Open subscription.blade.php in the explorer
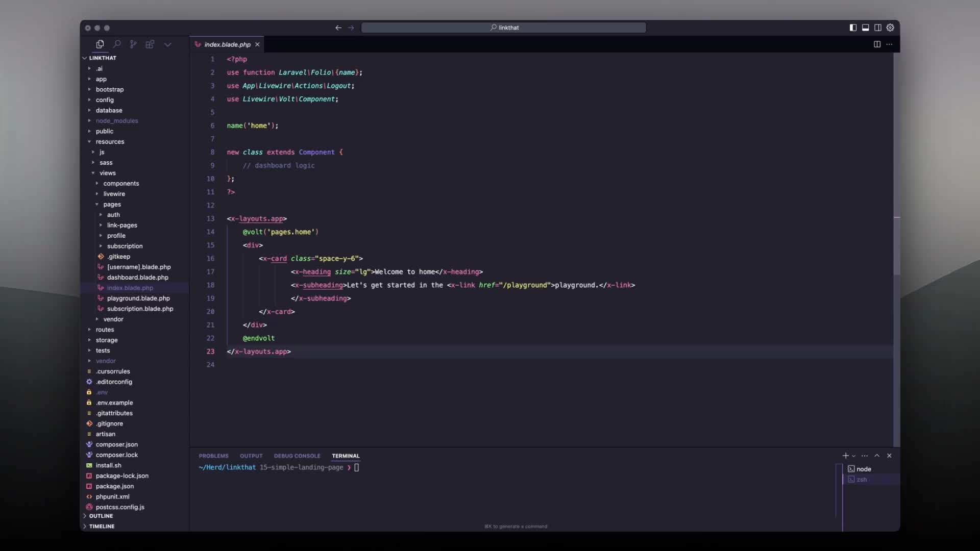 (140, 309)
